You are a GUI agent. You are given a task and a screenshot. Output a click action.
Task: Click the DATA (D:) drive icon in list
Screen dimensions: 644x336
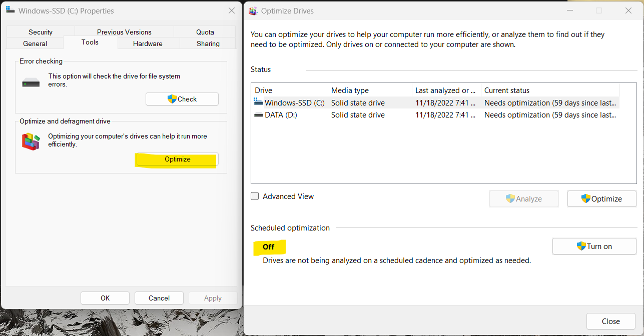[x=259, y=115]
